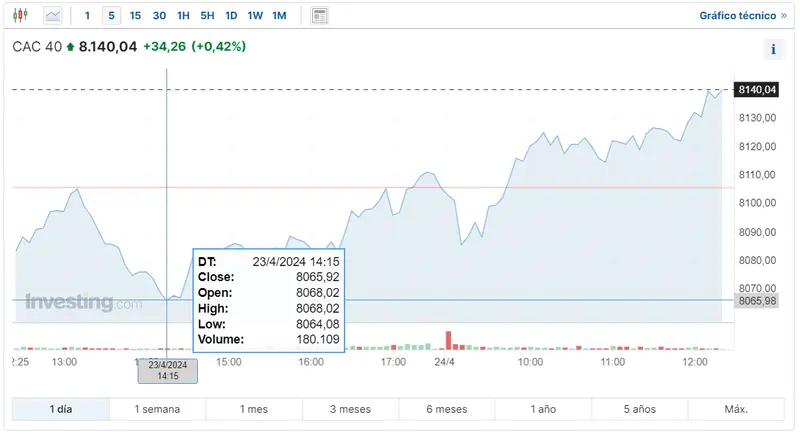Click the 8140,04 current price label
This screenshot has height=434, width=800.
(x=756, y=90)
